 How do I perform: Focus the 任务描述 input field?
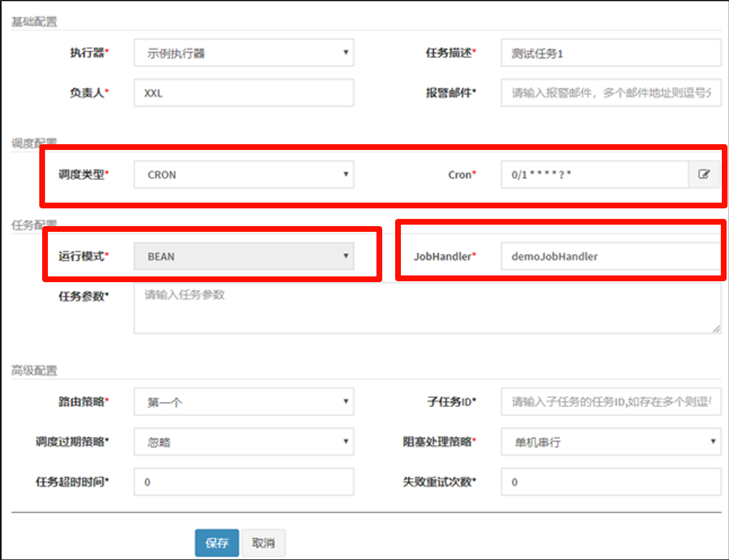pyautogui.click(x=611, y=53)
